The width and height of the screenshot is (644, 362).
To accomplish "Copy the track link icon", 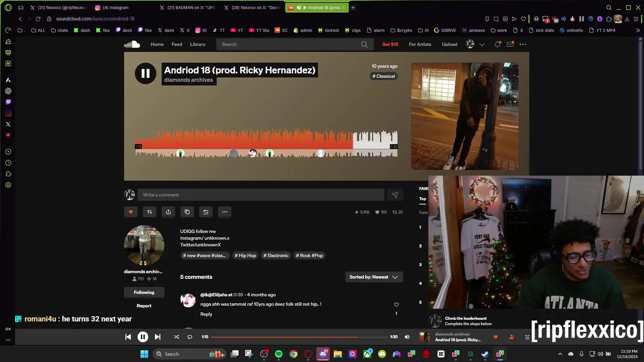I will [x=187, y=212].
